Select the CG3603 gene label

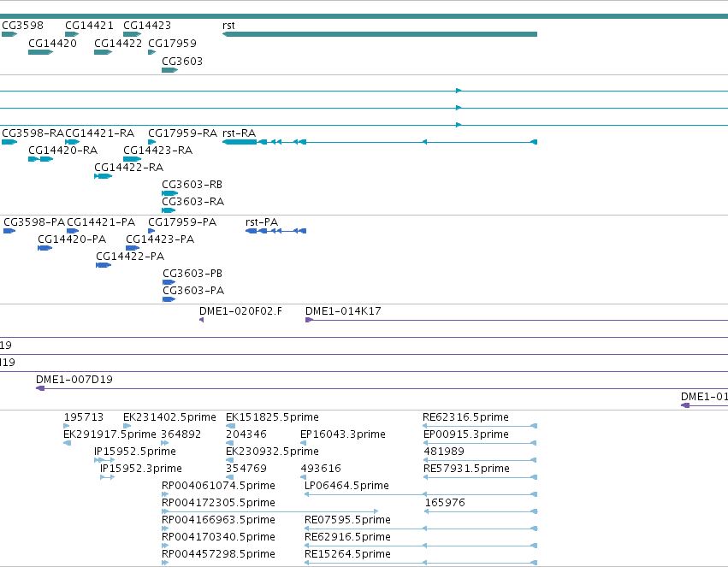[x=182, y=62]
